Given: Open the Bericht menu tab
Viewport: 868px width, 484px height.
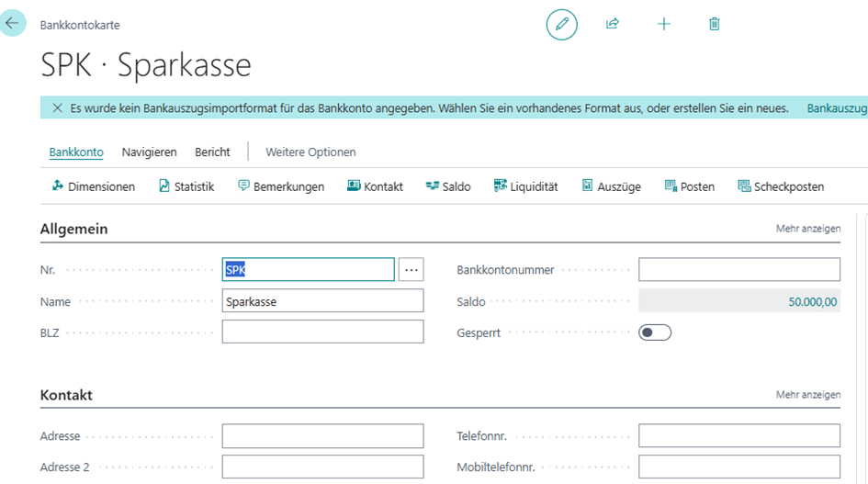Looking at the screenshot, I should [212, 152].
